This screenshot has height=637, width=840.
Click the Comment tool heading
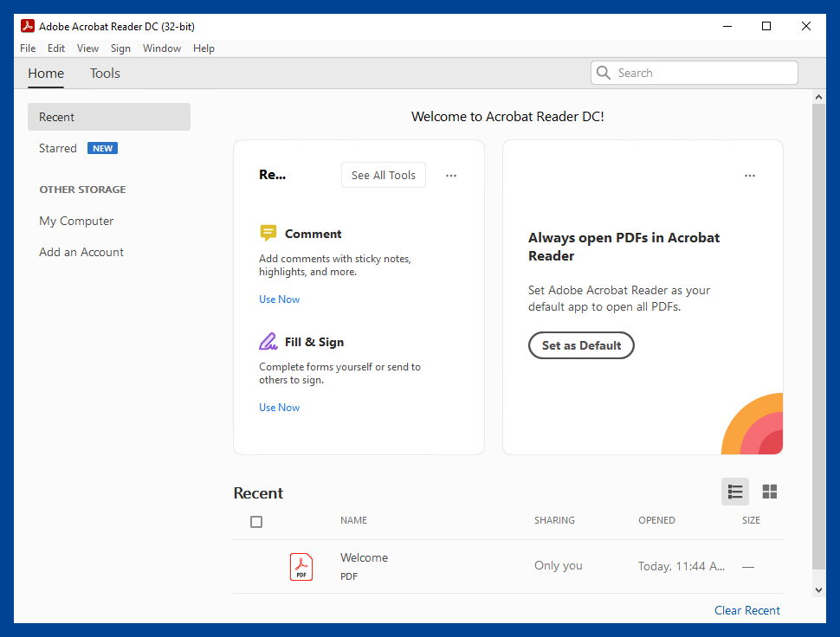[x=313, y=234]
